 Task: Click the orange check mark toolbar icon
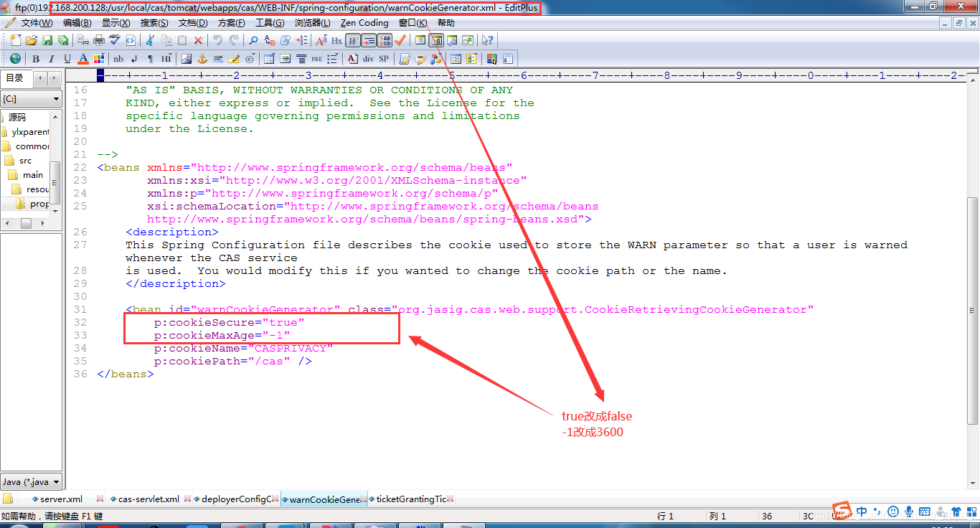pos(400,40)
